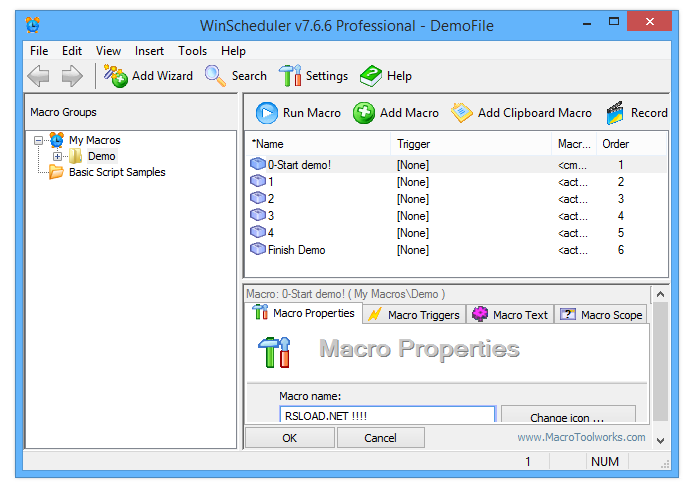The image size is (691, 489).
Task: Click the My Macros alarm clock icon
Action: coord(56,140)
